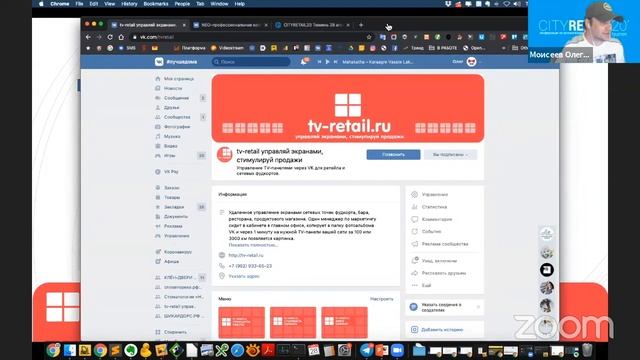
Task: Click the Указать адрес link
Action: tap(244, 276)
